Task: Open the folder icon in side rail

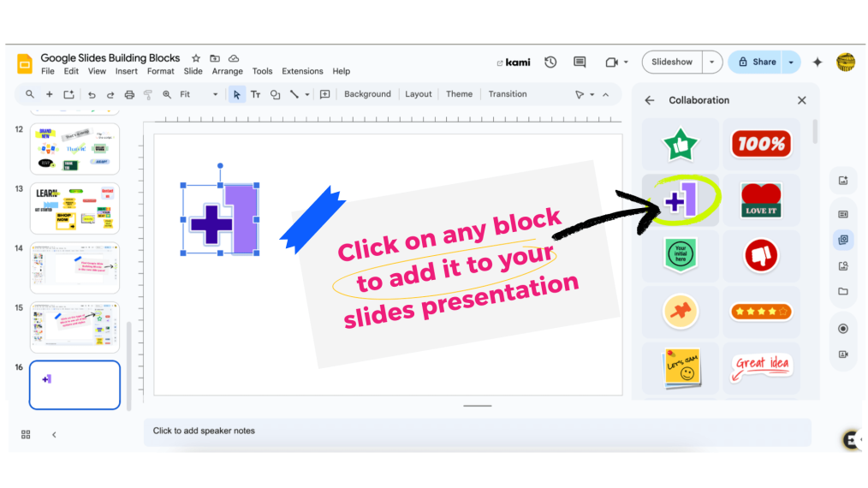Action: click(x=843, y=291)
